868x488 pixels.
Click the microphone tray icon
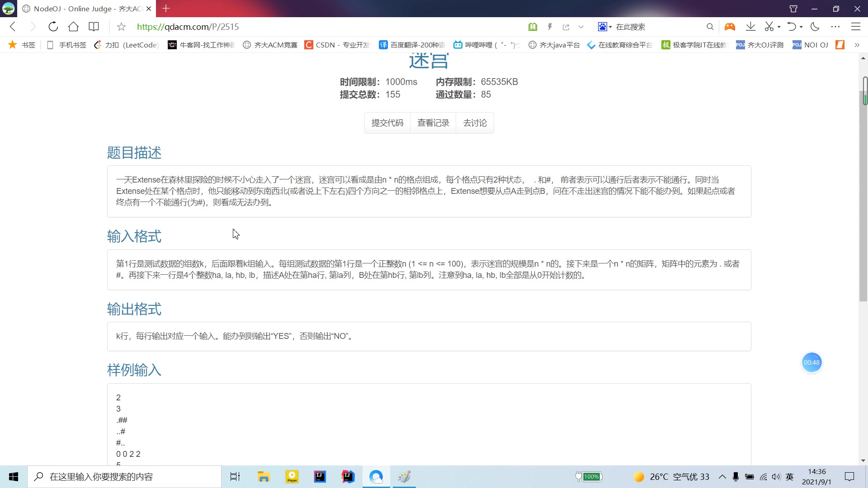coord(736,477)
